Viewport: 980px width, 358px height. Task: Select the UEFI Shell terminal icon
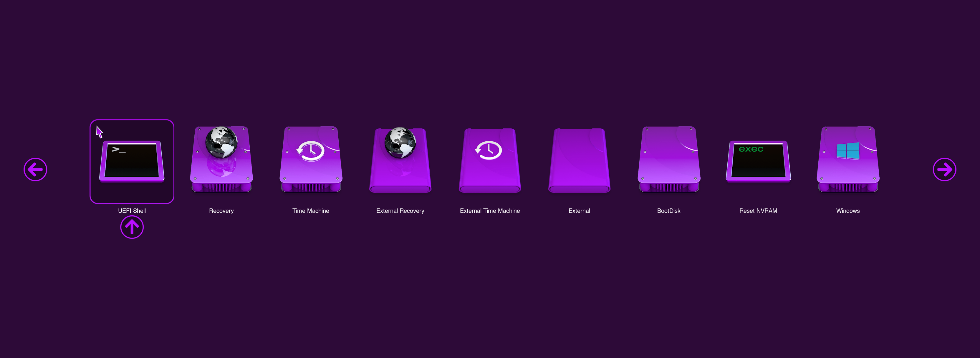[132, 161]
